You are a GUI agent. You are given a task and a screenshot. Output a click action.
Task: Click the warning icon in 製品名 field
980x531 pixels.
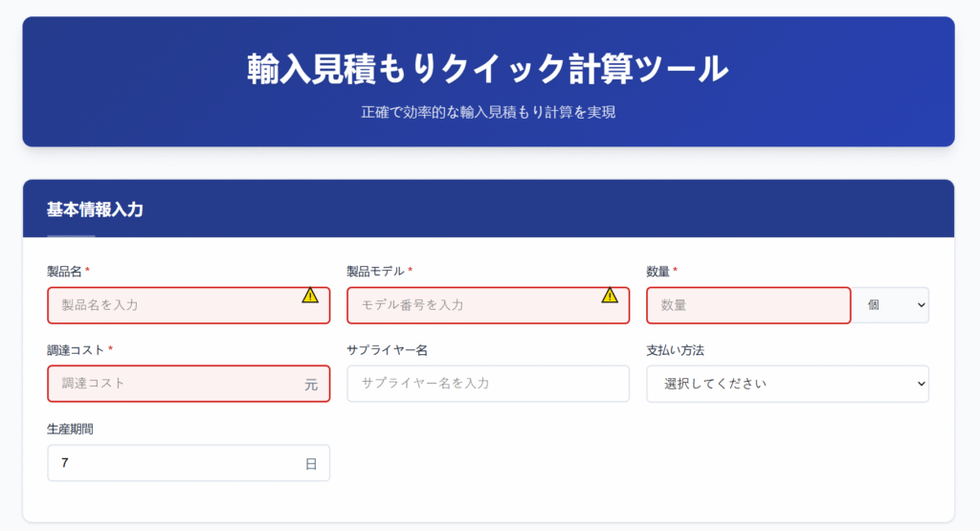310,296
